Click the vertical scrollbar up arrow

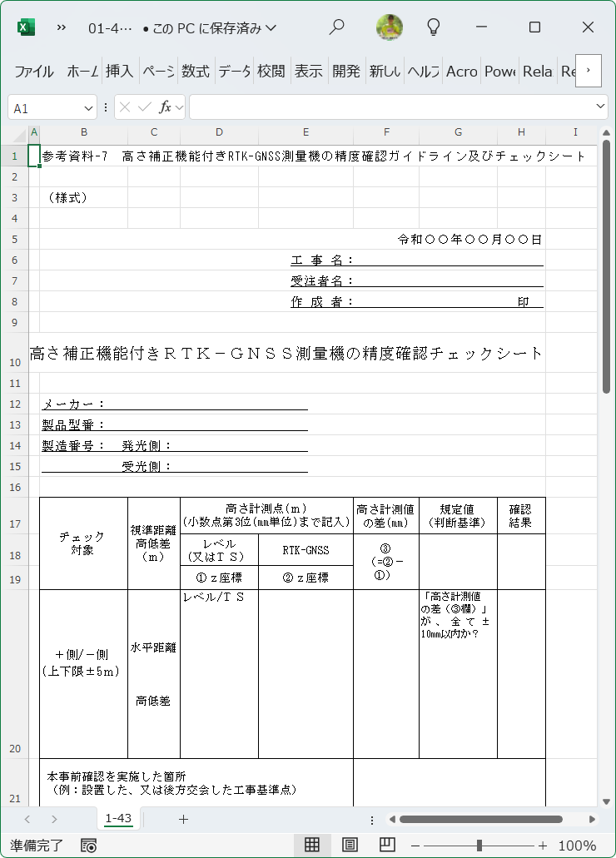point(606,132)
